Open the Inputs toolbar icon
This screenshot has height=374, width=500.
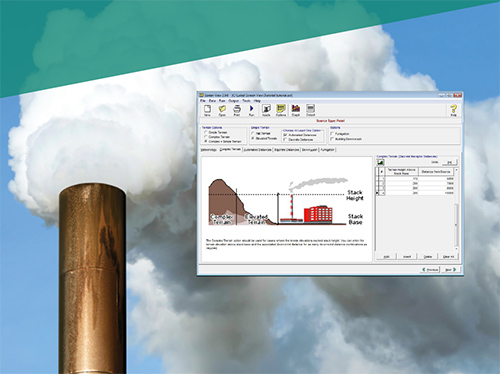click(x=266, y=110)
